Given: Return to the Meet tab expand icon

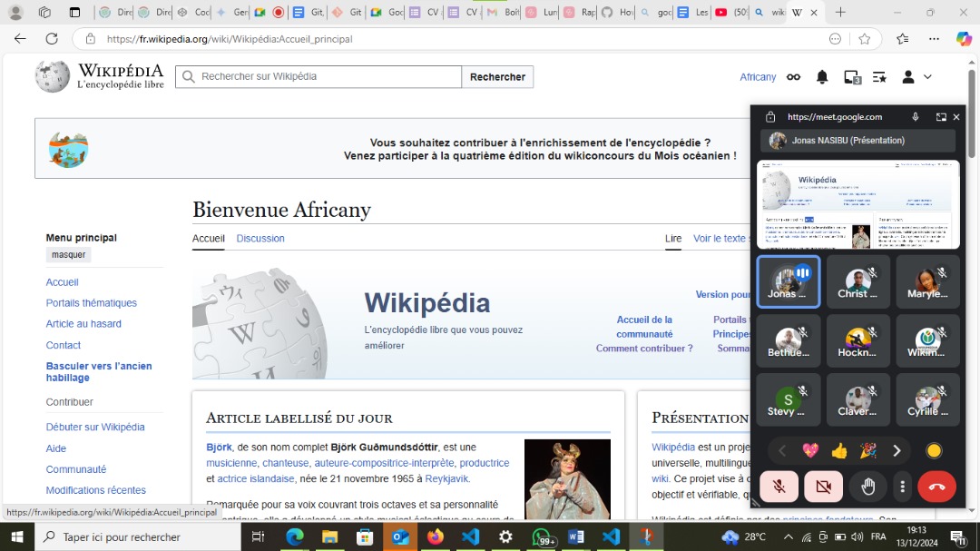Looking at the screenshot, I should point(941,117).
